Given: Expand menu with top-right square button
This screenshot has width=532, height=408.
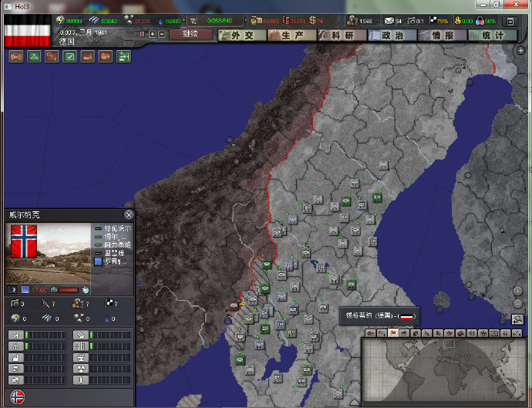Looking at the screenshot, I should 510,22.
